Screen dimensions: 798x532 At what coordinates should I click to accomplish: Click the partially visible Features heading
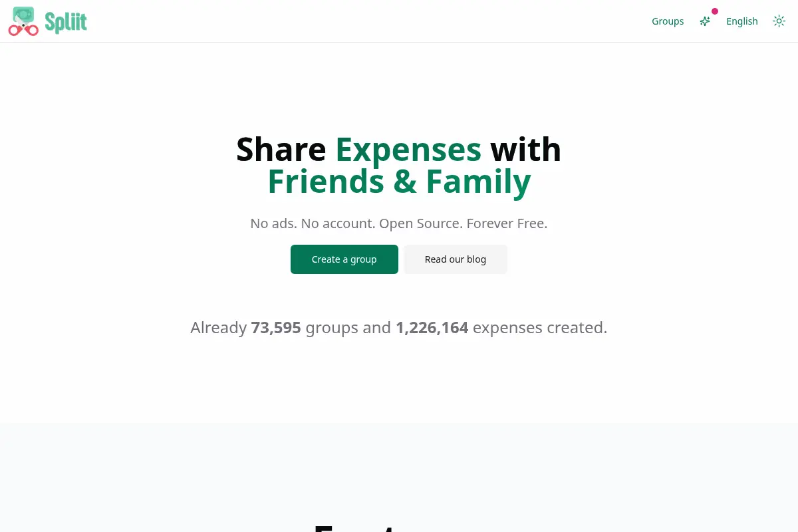click(x=399, y=528)
